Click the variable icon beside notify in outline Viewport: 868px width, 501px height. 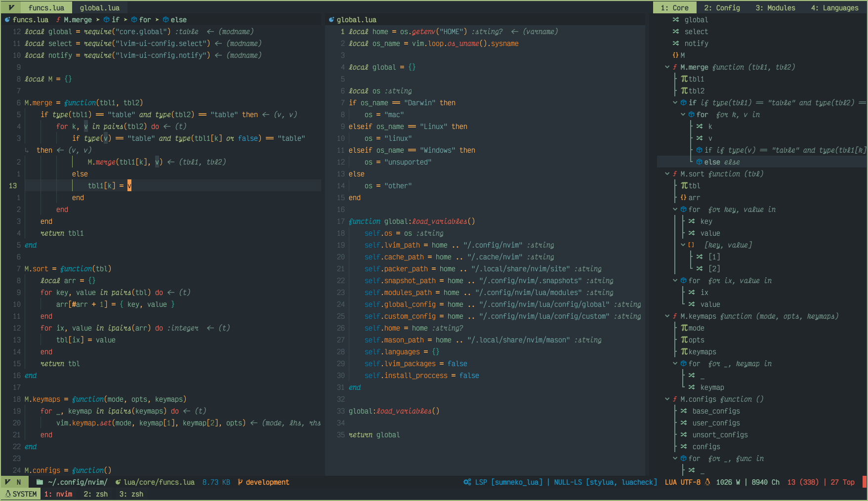(x=675, y=43)
